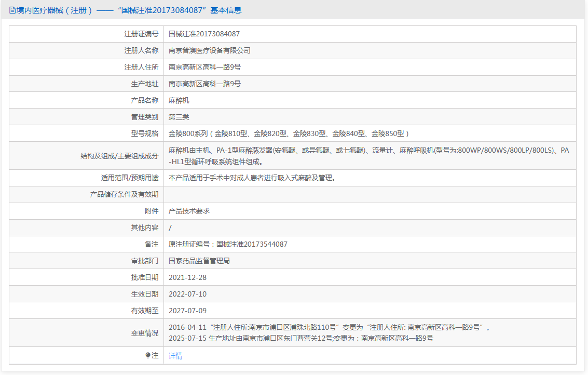The image size is (588, 375).
Task: Click the structure composition description text
Action: pyautogui.click(x=369, y=156)
